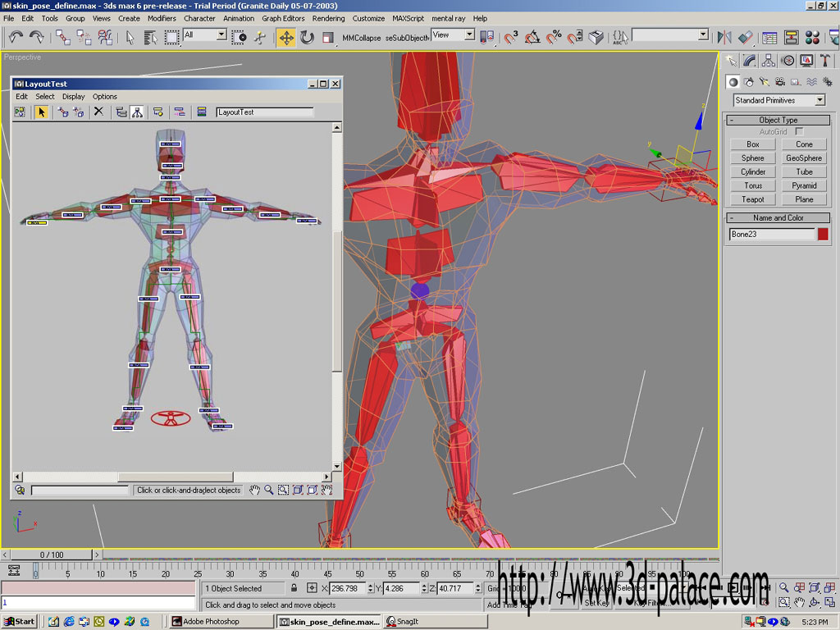Click the time slider showing 0 / 100

(52, 555)
